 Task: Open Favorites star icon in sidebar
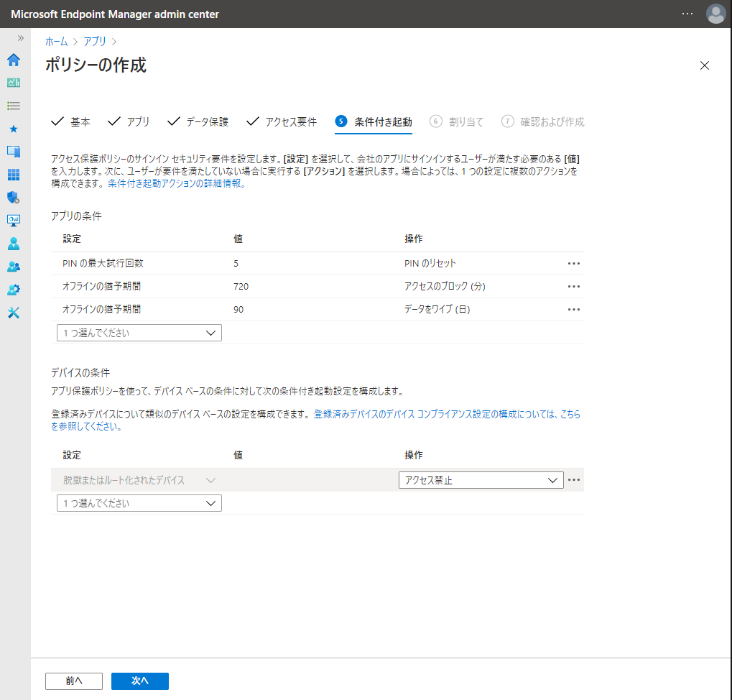pyautogui.click(x=14, y=129)
